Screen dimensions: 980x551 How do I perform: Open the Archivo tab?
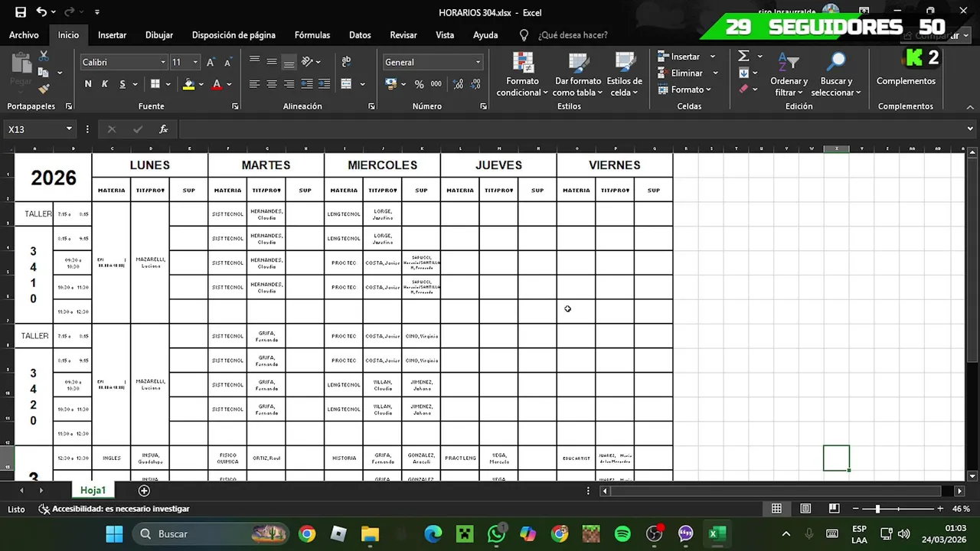pyautogui.click(x=24, y=35)
